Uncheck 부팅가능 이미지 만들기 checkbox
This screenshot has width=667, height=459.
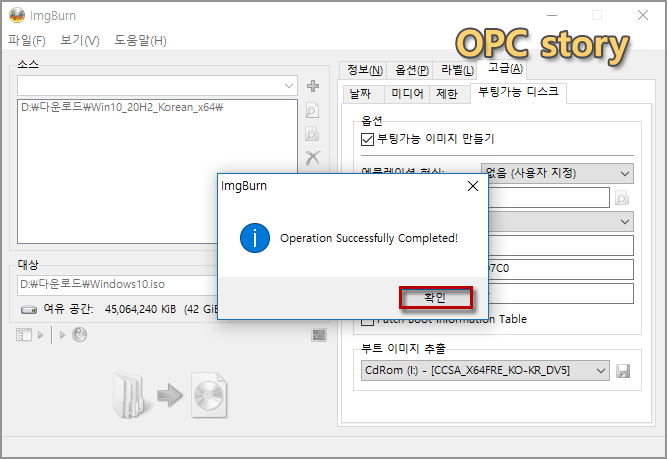[x=367, y=139]
